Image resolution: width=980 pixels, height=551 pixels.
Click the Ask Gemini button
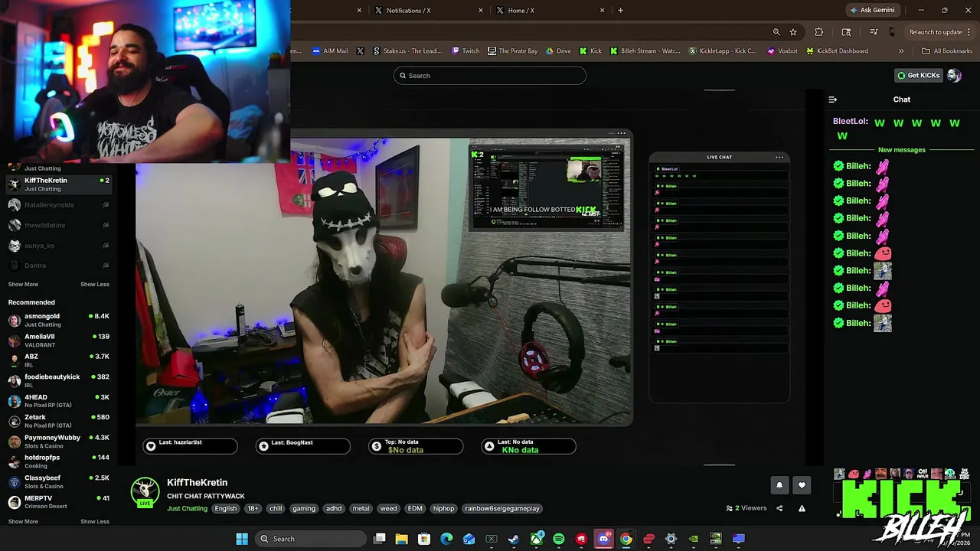click(871, 10)
